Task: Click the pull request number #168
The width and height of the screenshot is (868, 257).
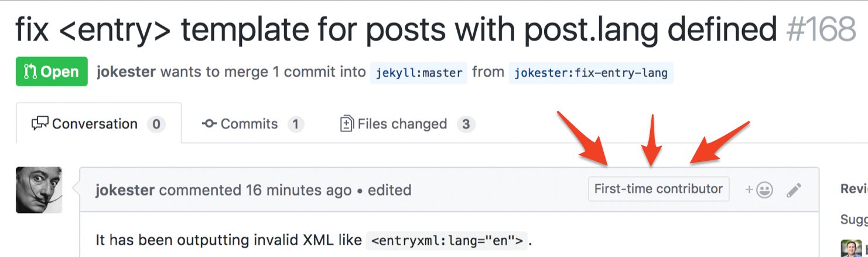Action: click(x=821, y=28)
